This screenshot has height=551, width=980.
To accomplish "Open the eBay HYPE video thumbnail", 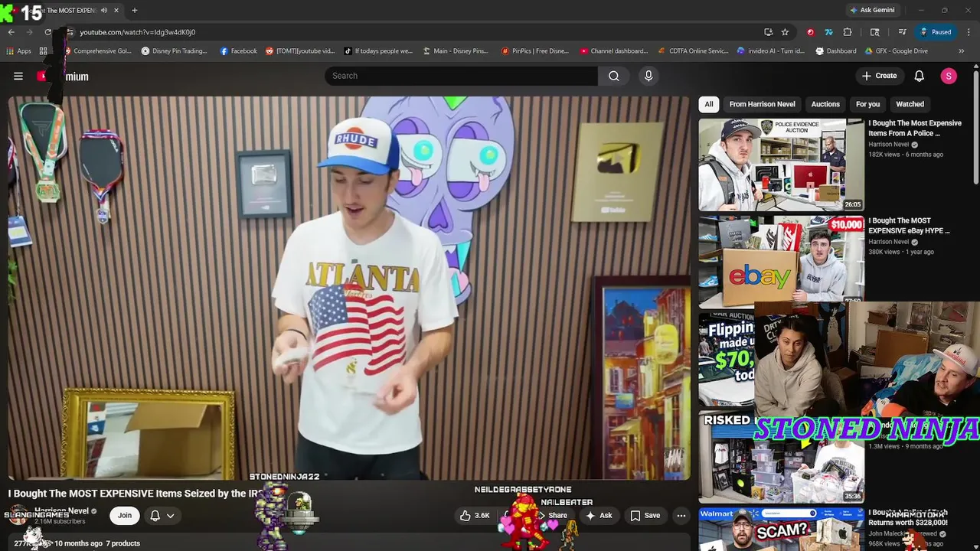I will coord(781,262).
